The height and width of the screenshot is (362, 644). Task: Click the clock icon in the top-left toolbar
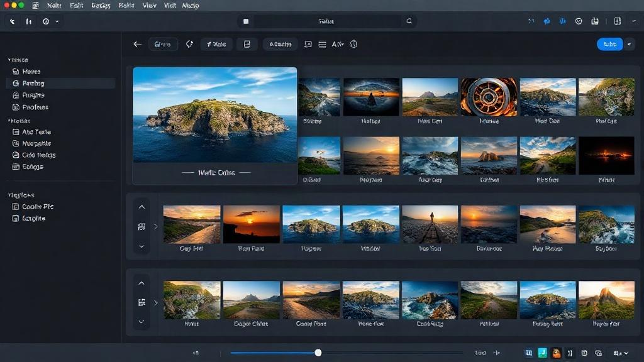(45, 21)
